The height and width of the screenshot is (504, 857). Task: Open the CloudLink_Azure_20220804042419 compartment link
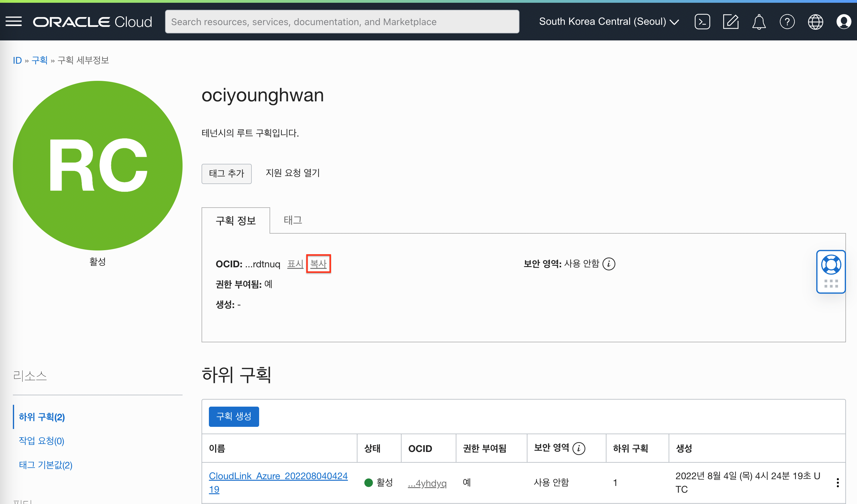(278, 483)
